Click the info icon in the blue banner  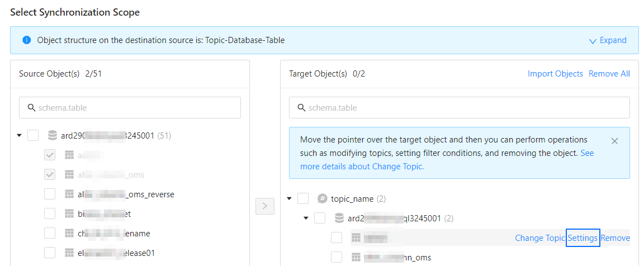pyautogui.click(x=26, y=40)
